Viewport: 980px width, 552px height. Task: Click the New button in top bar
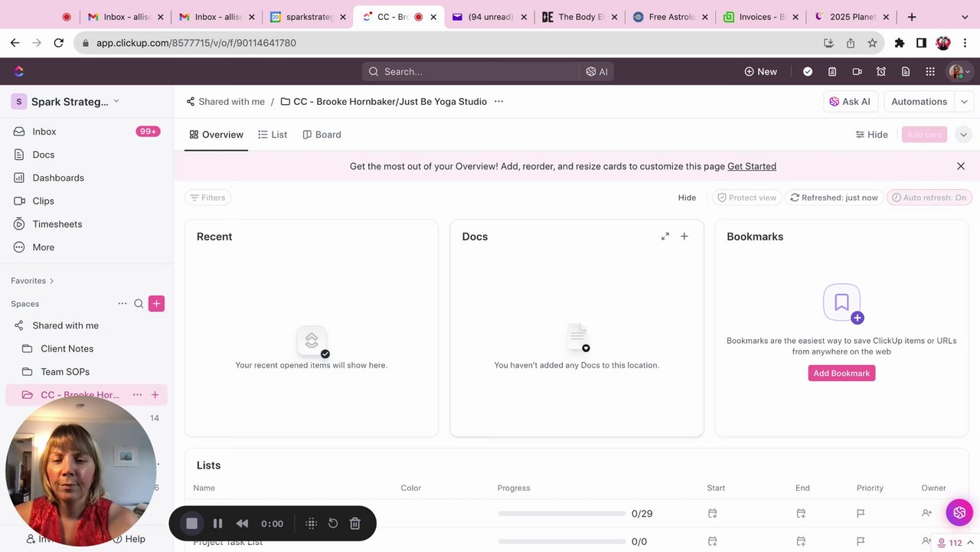coord(760,71)
